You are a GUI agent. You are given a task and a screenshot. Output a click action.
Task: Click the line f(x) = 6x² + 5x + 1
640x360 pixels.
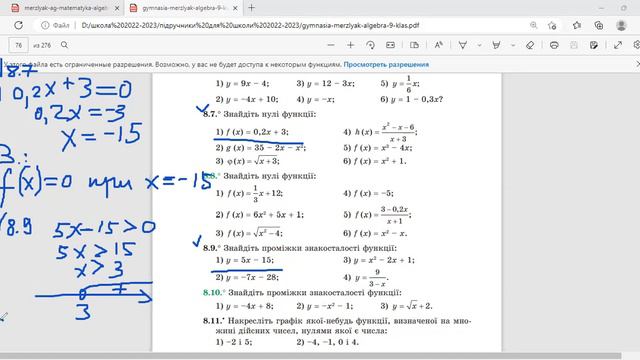[260, 215]
